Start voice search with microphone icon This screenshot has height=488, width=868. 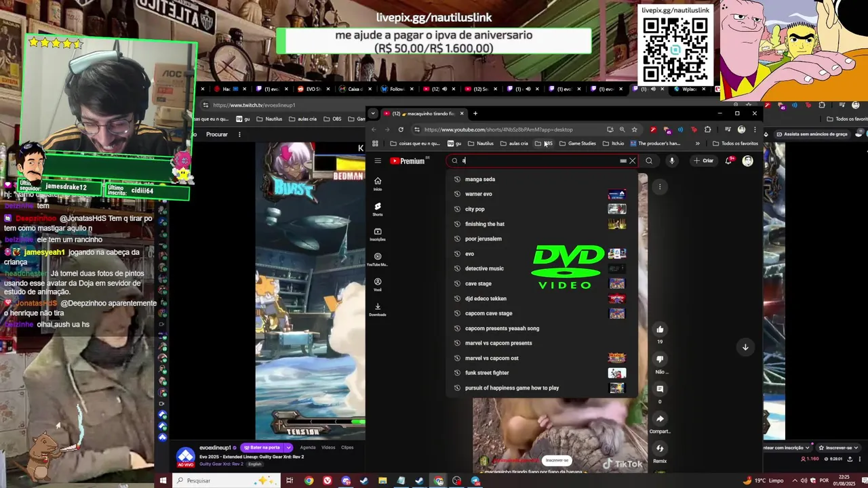(672, 161)
